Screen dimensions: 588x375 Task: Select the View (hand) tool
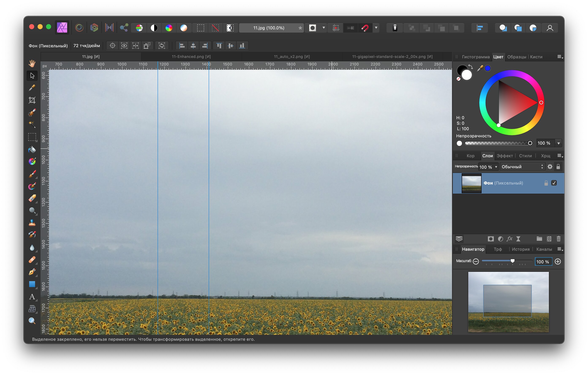pos(32,63)
